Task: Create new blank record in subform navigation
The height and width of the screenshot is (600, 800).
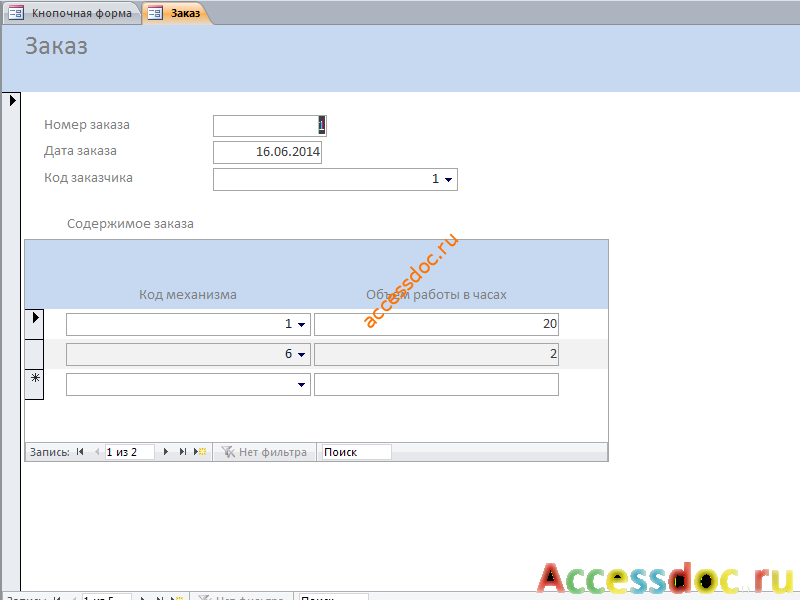Action: coord(200,452)
